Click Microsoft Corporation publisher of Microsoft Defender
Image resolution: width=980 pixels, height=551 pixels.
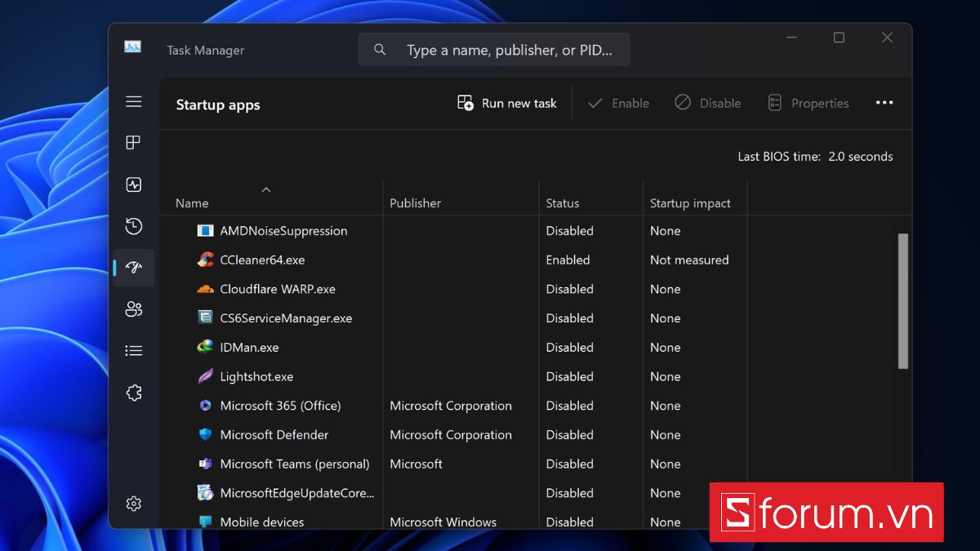point(451,434)
